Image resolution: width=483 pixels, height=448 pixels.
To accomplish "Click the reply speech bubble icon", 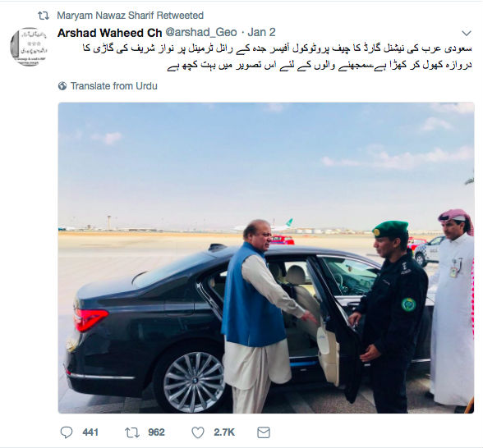I will click(67, 432).
